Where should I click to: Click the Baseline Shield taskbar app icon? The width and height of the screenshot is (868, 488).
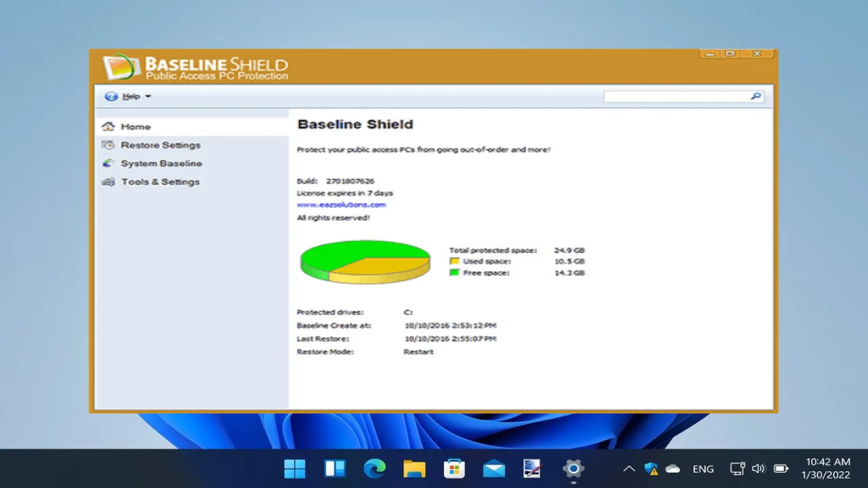[x=533, y=468]
